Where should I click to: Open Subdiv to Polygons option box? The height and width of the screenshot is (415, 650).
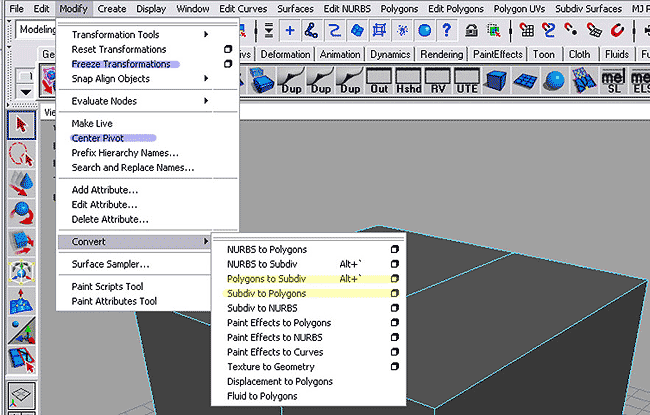(395, 293)
